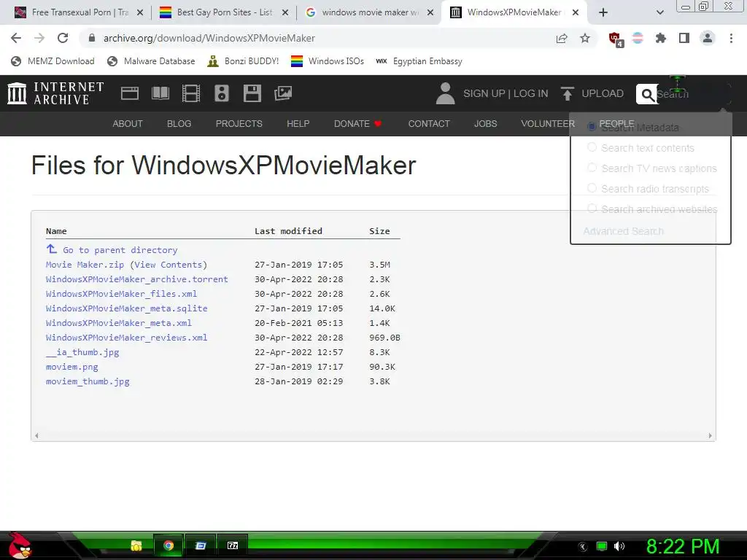Switch to the Best Gay Porn Sites tab

pos(224,12)
